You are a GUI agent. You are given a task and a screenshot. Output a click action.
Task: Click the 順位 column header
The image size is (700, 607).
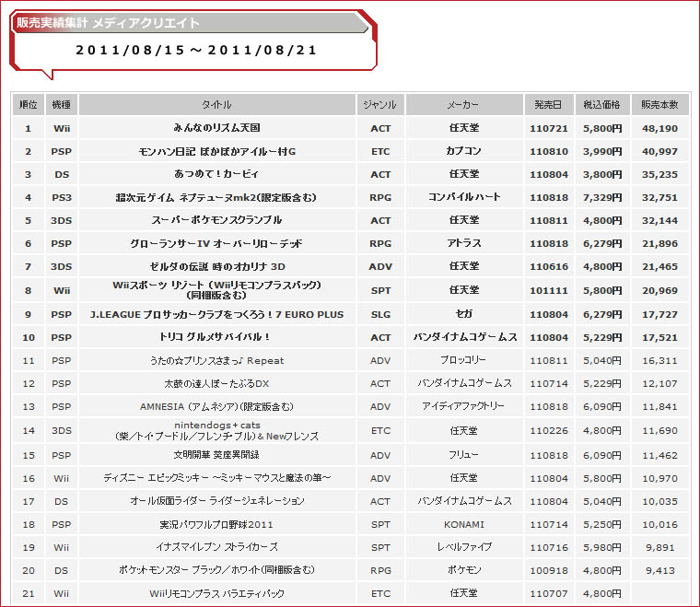coord(29,104)
